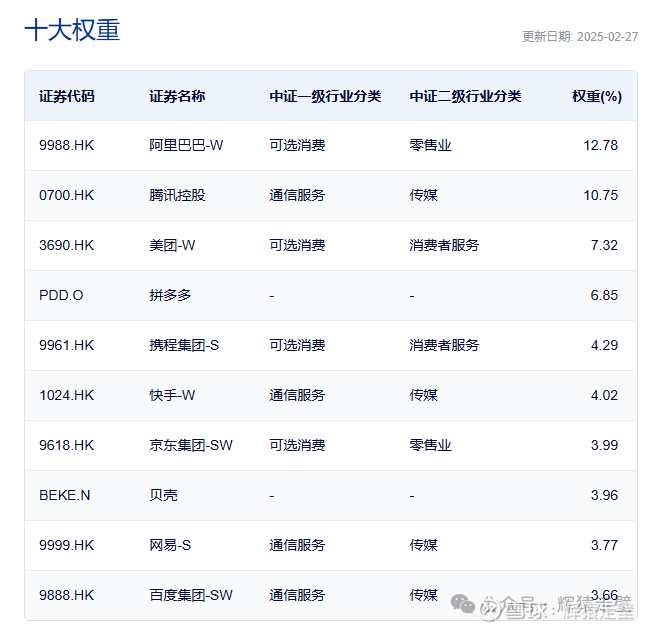653x631 pixels.
Task: Click the weight value 6.85
Action: tap(604, 295)
